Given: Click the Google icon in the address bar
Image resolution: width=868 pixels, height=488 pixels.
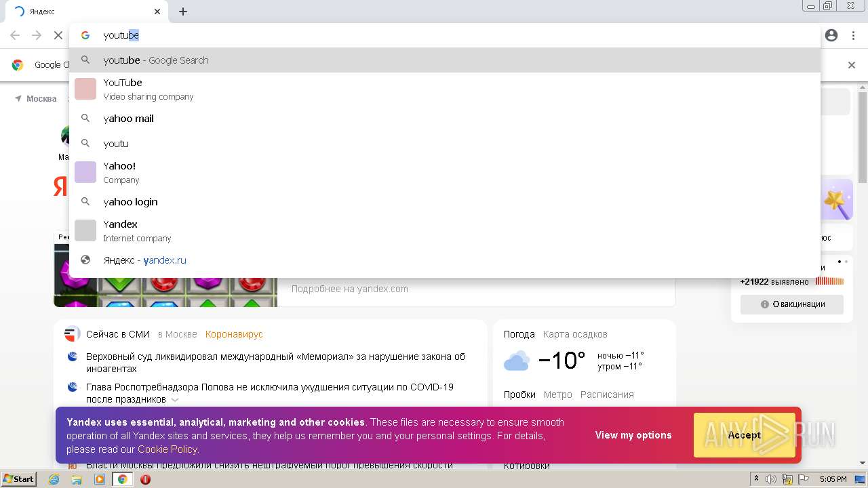Looking at the screenshot, I should pyautogui.click(x=85, y=35).
